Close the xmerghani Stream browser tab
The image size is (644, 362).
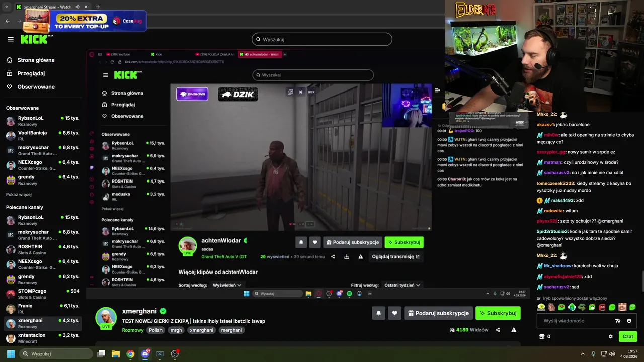(86, 7)
